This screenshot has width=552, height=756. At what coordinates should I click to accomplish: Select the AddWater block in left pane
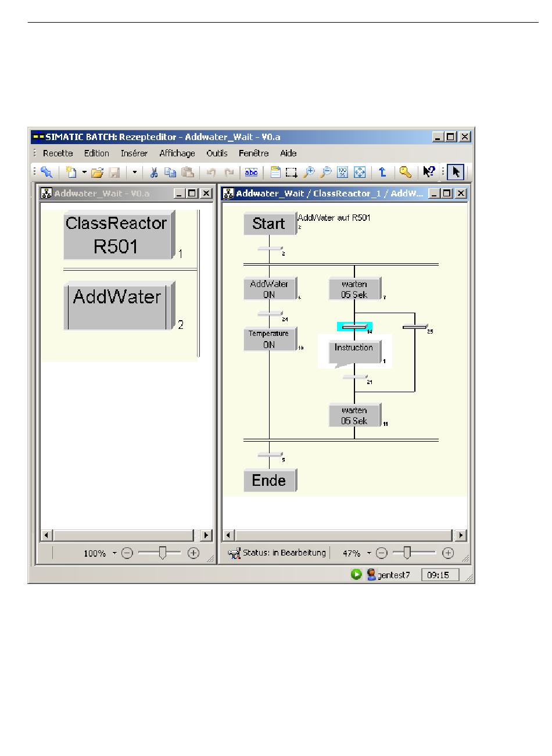point(119,306)
